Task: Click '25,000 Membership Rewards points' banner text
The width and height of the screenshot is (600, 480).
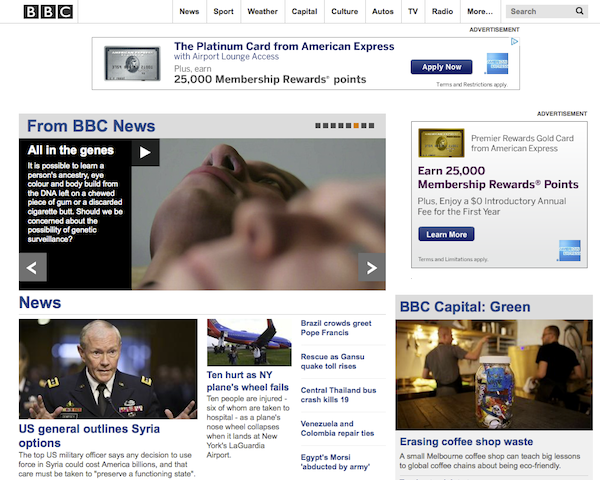Action: click(270, 79)
